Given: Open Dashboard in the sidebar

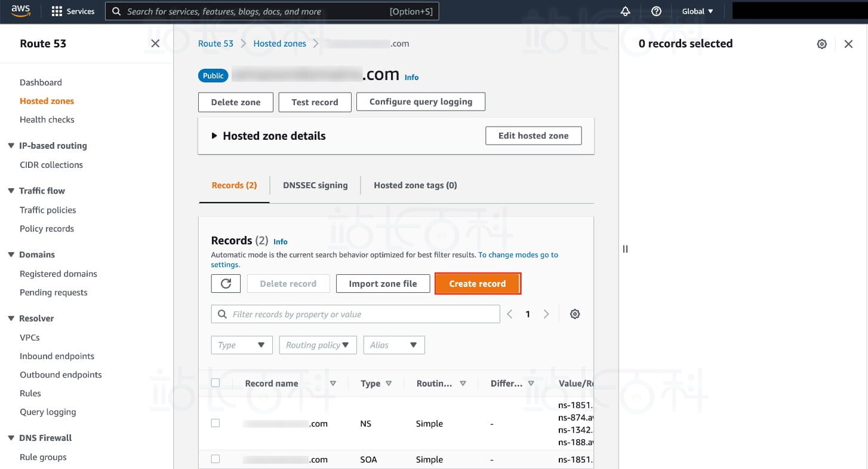Looking at the screenshot, I should (41, 82).
